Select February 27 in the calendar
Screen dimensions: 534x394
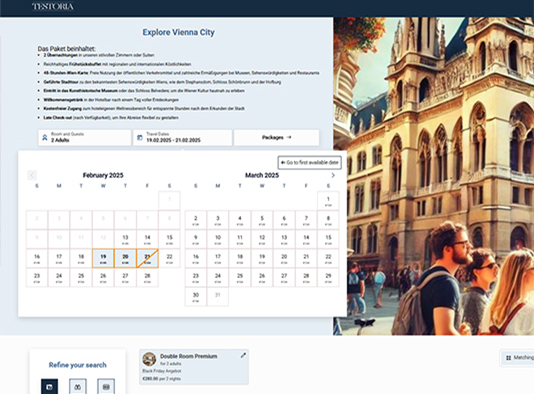(x=125, y=277)
